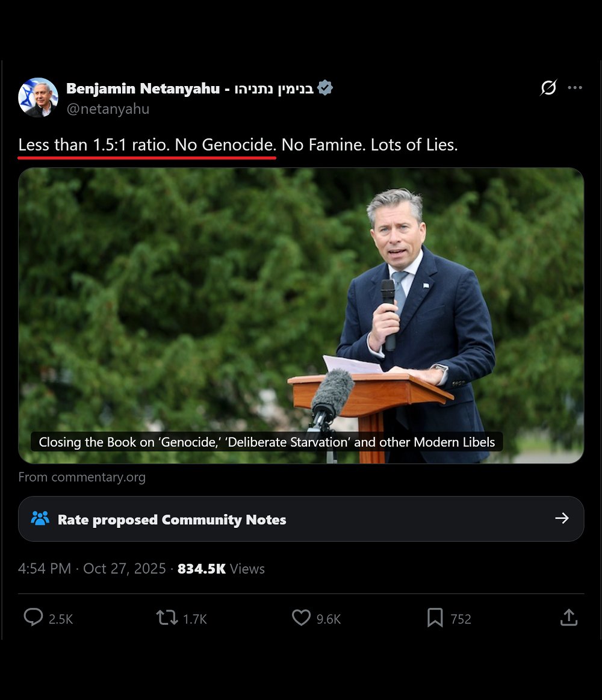Click the 4:54 PM · Oct 27, 2025 timestamp

tap(92, 568)
